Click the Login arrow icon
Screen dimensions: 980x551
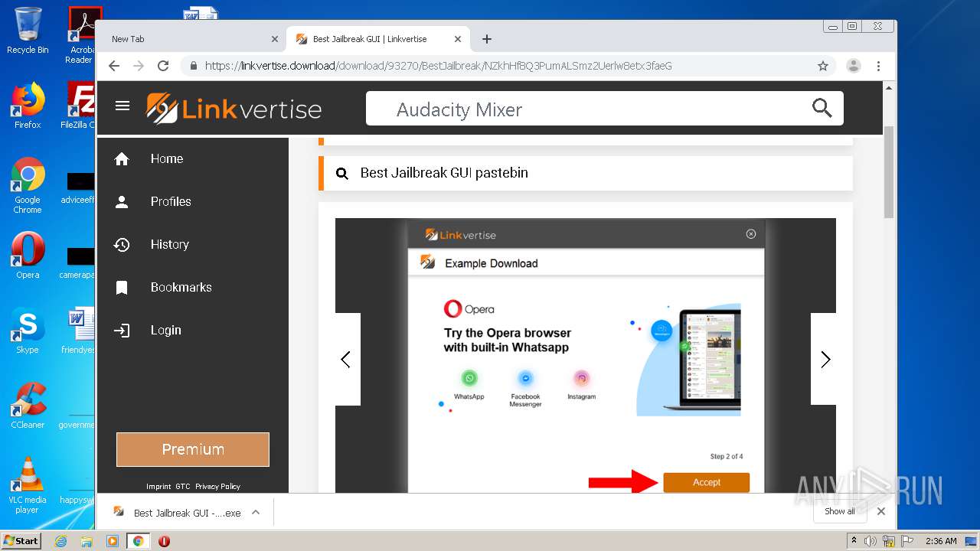pos(122,331)
